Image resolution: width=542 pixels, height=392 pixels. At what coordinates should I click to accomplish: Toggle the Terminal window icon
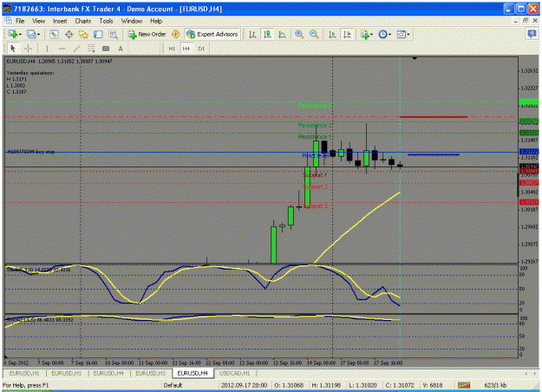[98, 34]
